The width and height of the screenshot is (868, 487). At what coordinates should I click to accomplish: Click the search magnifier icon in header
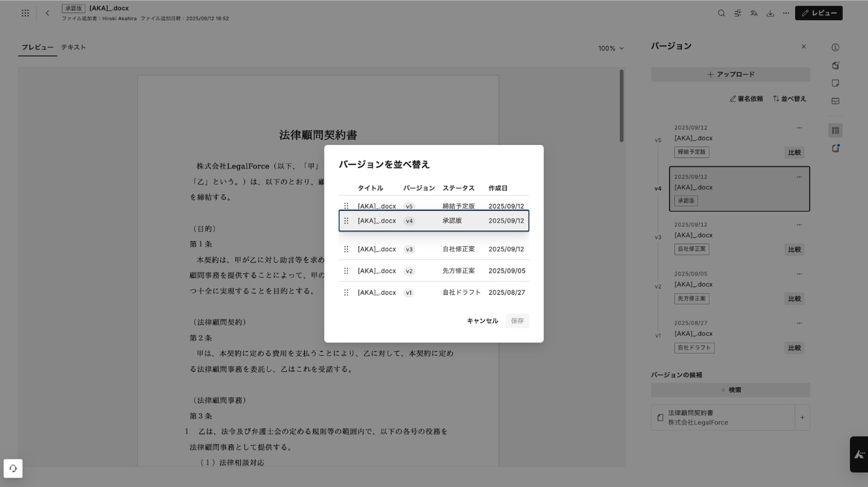click(x=721, y=13)
